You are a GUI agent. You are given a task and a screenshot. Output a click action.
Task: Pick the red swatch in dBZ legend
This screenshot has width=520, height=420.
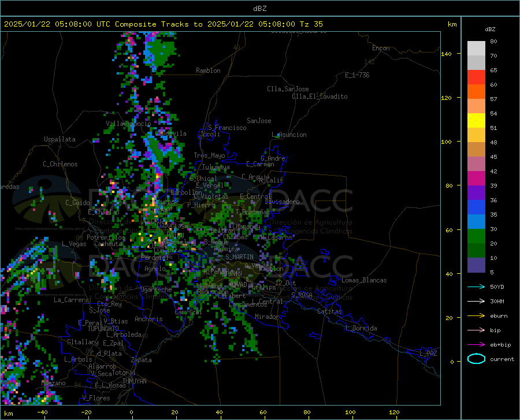coord(476,77)
